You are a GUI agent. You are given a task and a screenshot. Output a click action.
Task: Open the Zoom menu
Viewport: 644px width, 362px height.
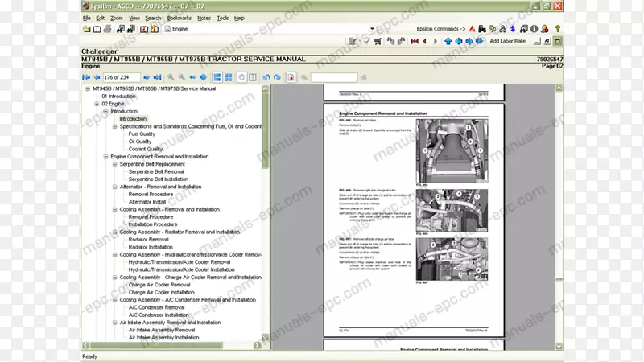coord(116,18)
